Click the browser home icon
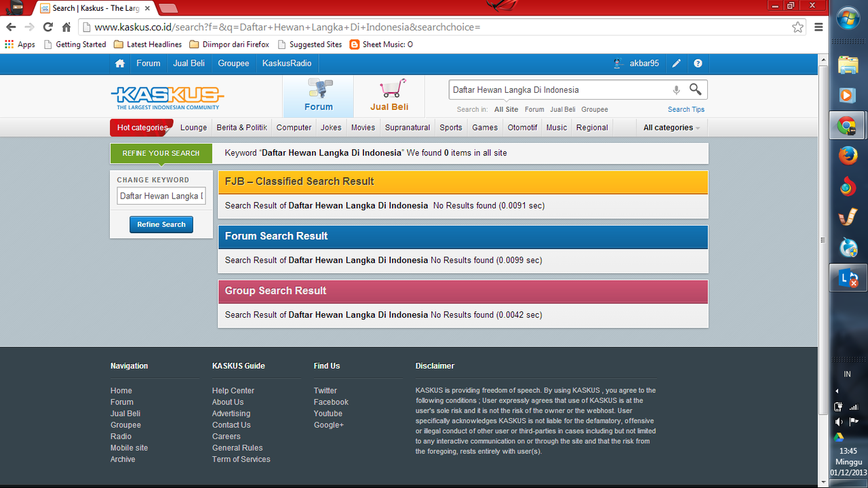The height and width of the screenshot is (488, 868). (66, 27)
